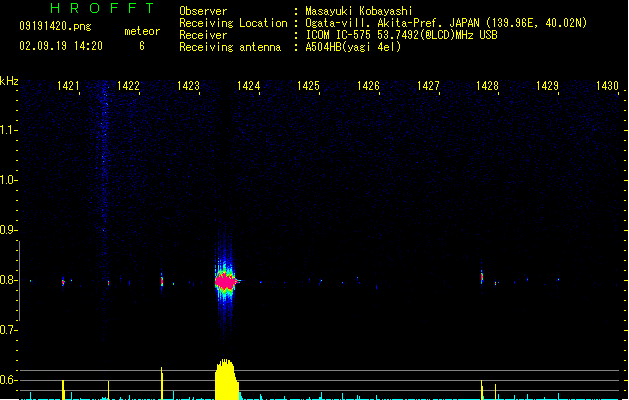Click the date stamp 02.09.19 14:20
The height and width of the screenshot is (400, 629).
tap(61, 46)
